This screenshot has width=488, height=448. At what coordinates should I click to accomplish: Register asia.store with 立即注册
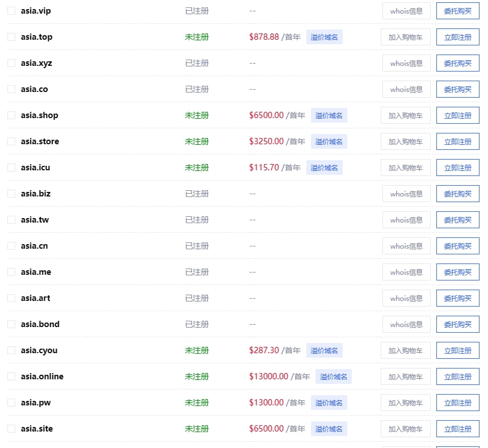457,141
